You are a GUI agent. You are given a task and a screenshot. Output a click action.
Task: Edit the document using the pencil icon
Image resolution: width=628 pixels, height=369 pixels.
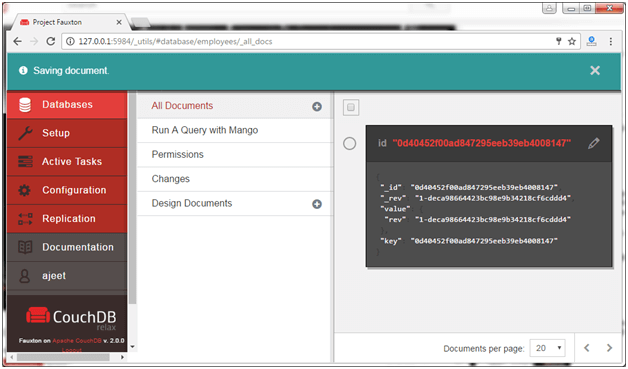(594, 143)
